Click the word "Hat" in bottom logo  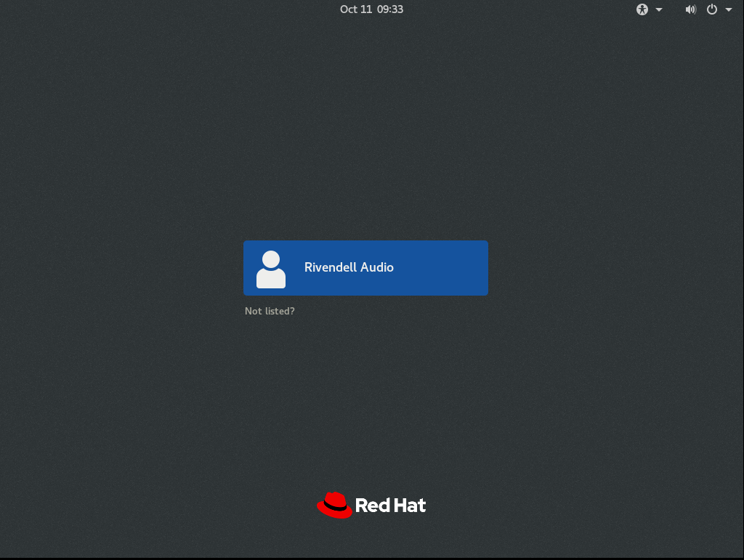[410, 506]
